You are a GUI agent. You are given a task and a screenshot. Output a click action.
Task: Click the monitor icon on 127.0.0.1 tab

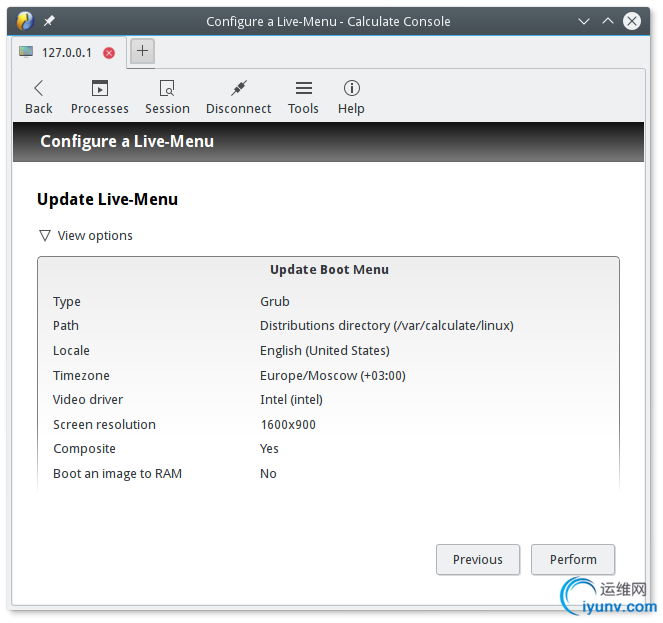[26, 52]
